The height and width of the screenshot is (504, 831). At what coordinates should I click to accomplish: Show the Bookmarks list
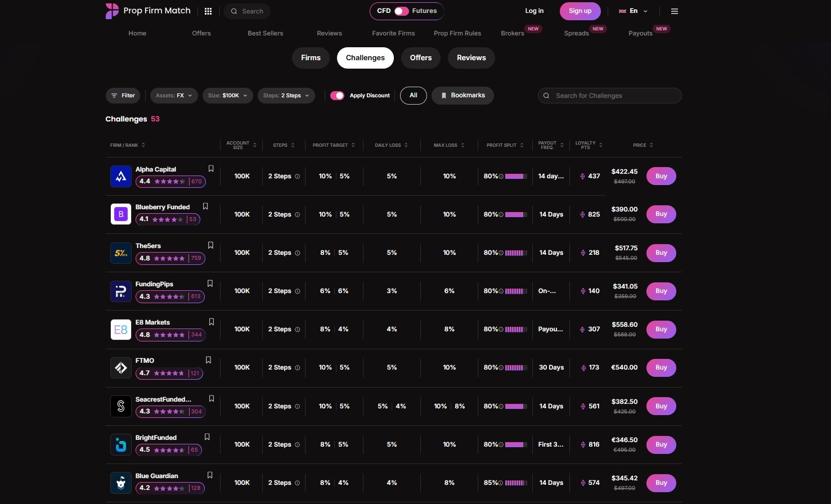462,96
